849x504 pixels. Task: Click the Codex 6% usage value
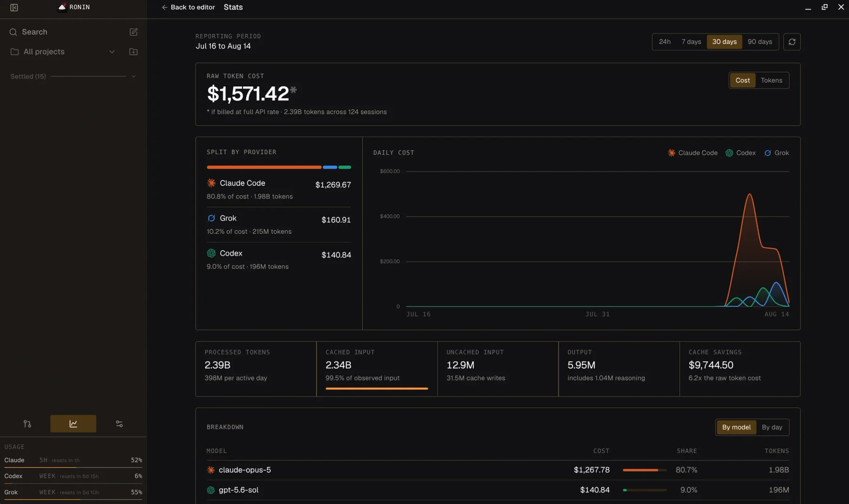pyautogui.click(x=138, y=476)
